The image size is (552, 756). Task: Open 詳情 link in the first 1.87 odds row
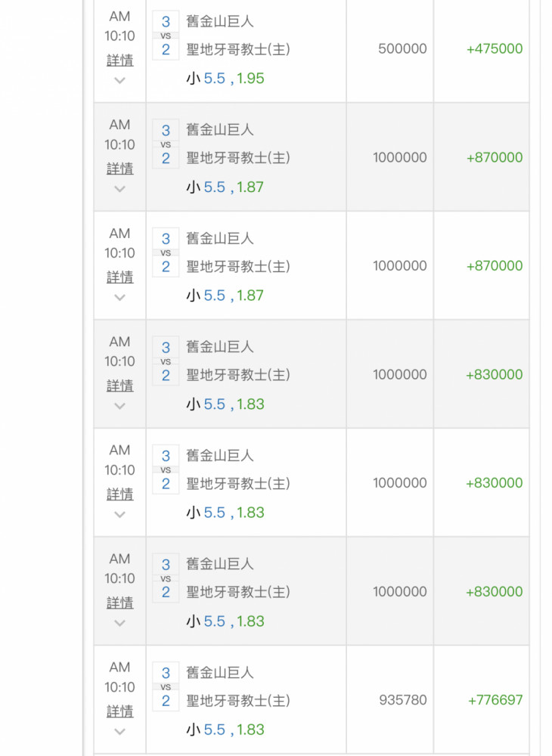119,169
